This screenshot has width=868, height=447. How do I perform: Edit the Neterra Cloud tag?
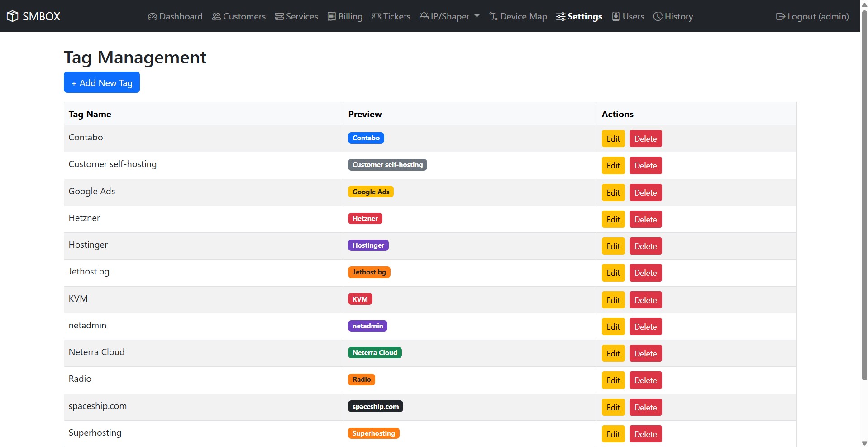(613, 353)
